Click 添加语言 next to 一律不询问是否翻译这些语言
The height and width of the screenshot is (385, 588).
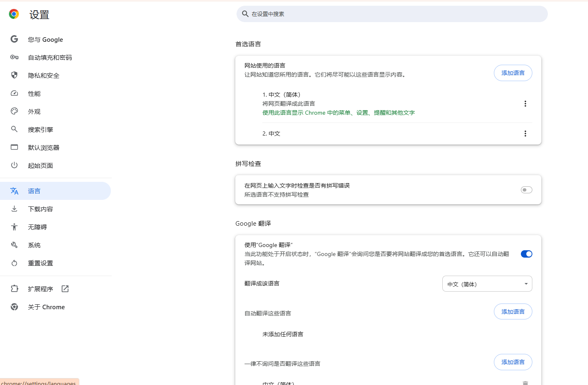coord(513,362)
